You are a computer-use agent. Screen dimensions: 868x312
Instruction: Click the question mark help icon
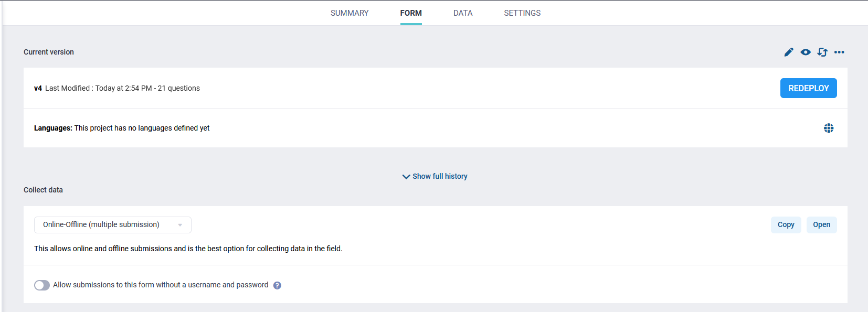[x=277, y=285]
